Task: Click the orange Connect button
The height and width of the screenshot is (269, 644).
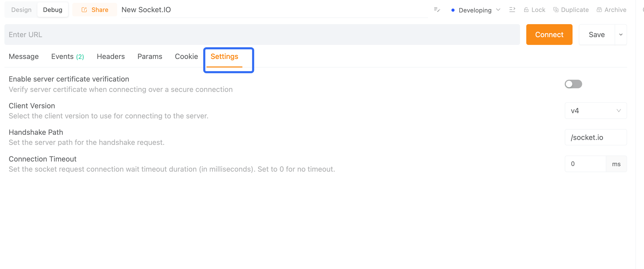Action: tap(549, 35)
